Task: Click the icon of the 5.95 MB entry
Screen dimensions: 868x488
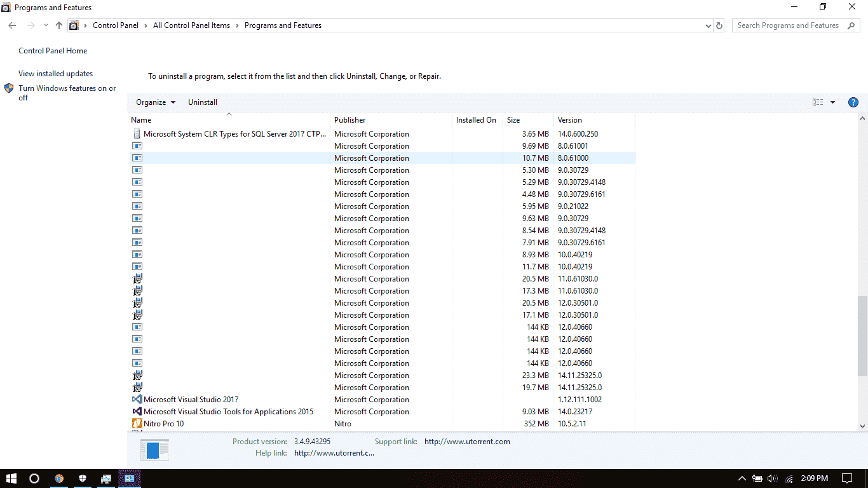Action: pos(137,207)
